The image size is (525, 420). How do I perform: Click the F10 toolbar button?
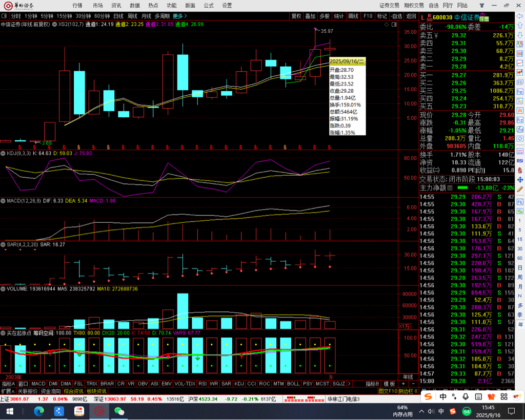tap(368, 16)
